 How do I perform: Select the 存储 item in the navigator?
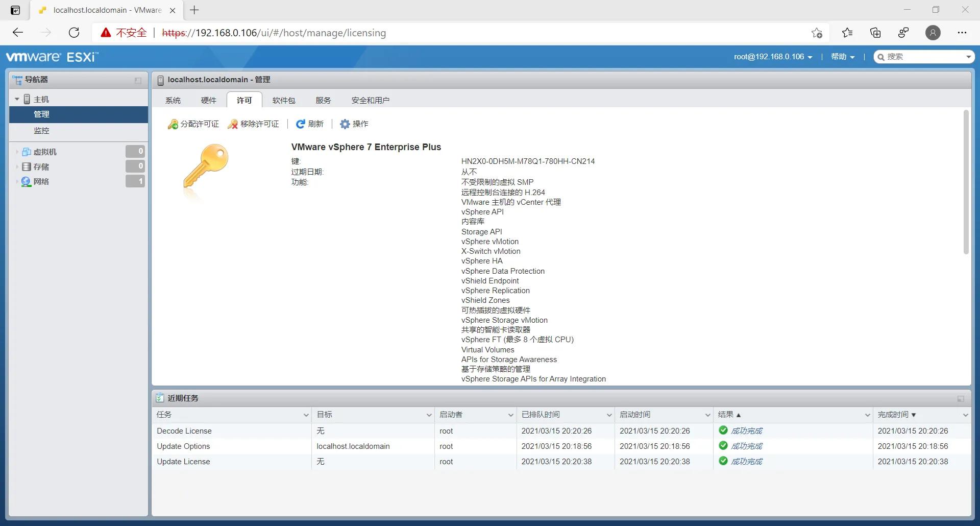point(42,166)
